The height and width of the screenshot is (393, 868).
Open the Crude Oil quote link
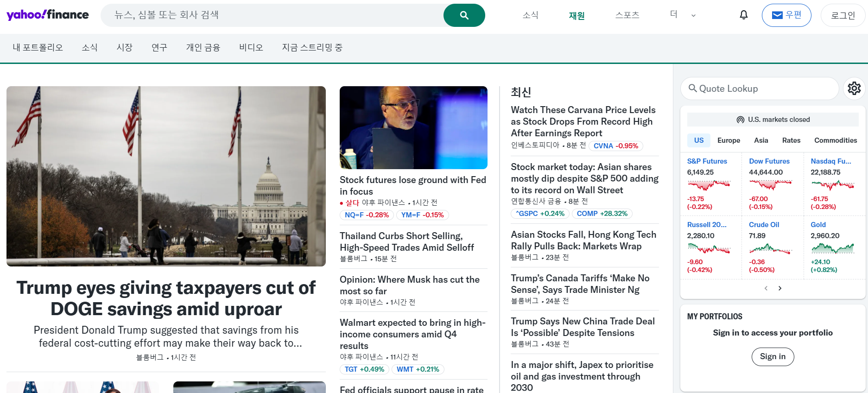764,225
